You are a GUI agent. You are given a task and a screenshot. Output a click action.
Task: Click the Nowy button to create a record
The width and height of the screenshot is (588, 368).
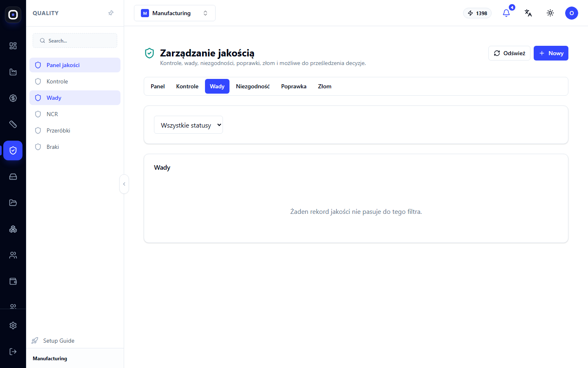(551, 53)
